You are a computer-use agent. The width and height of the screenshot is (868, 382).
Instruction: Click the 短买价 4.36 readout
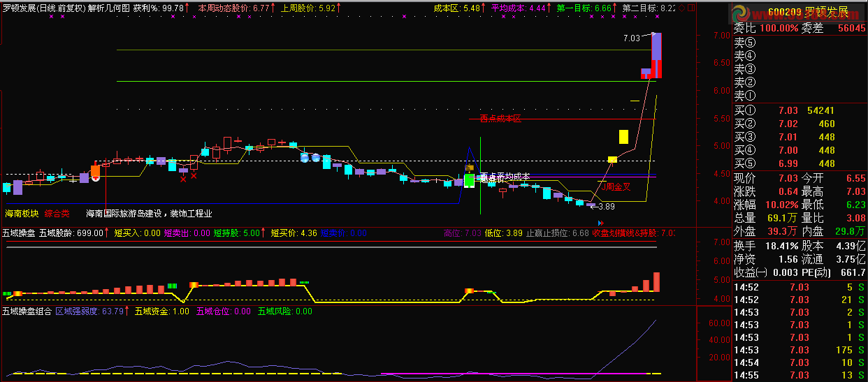click(x=294, y=233)
